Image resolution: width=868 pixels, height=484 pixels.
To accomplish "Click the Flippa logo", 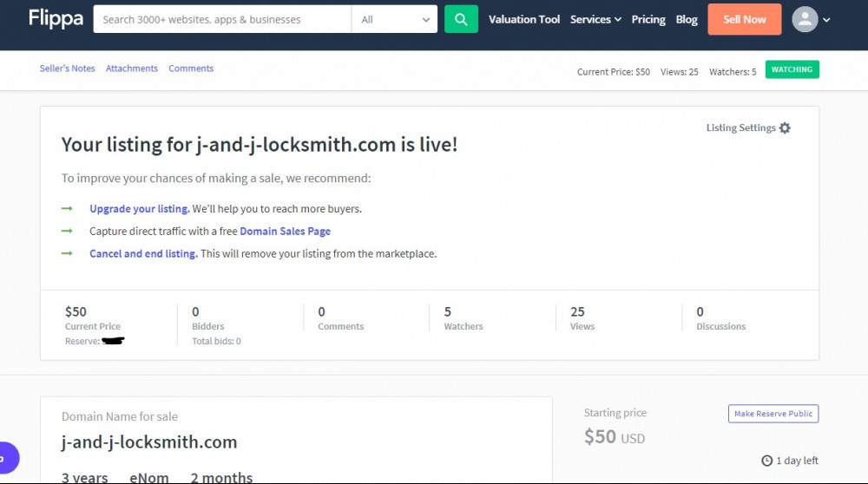I will tap(56, 19).
